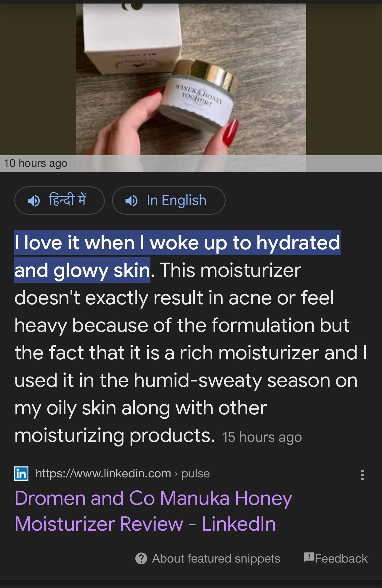This screenshot has height=588, width=382.
Task: Click the highlighted hydrated and glowy skin text
Action: 177,256
